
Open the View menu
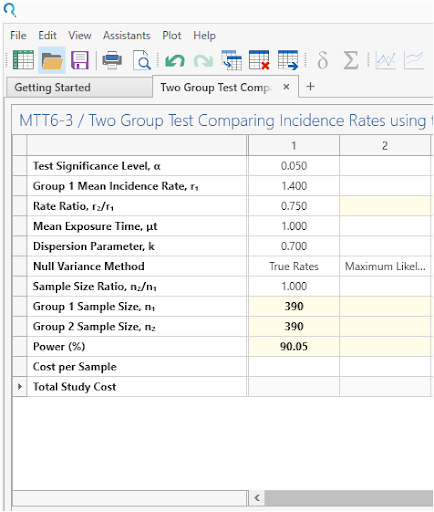(80, 35)
